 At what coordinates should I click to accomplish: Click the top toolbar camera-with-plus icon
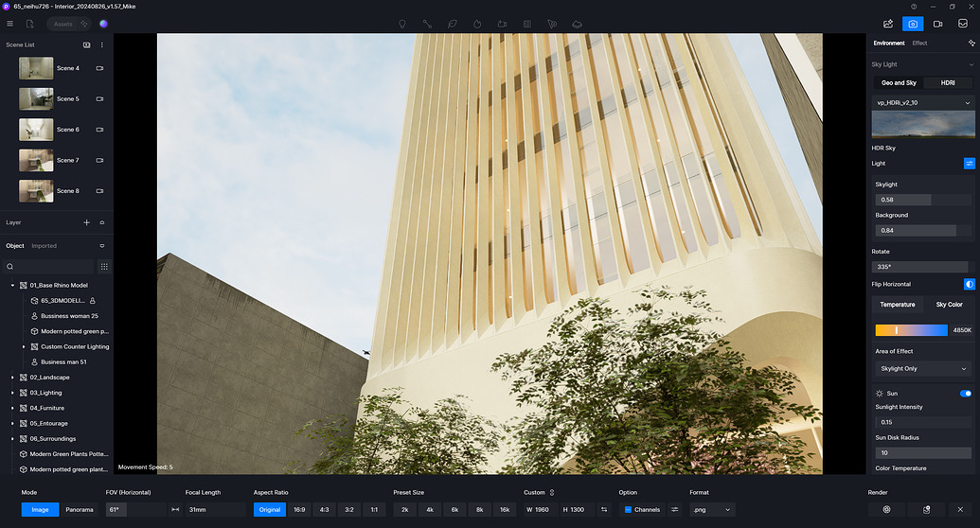tap(503, 24)
